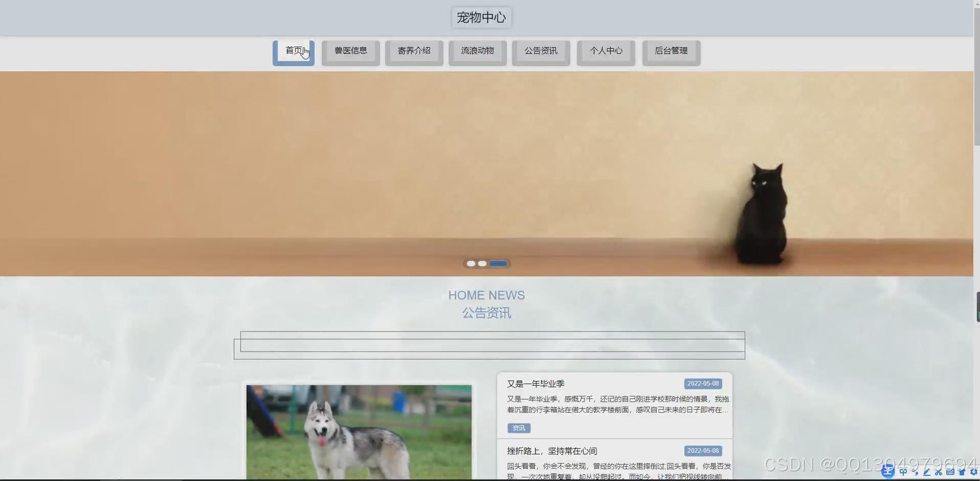Open the IME skin center shirt icon
The image size is (980, 481).
click(962, 472)
